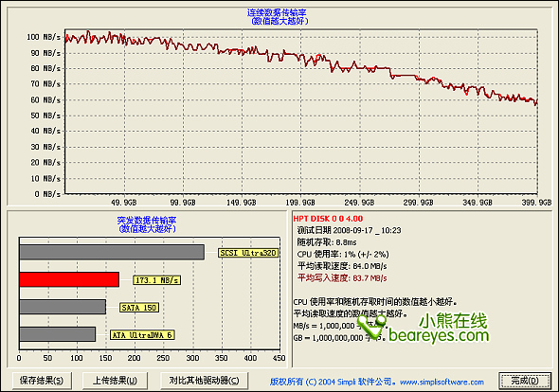Open the www.simplisoftware.com link
559x392 pixels.
click(x=442, y=382)
